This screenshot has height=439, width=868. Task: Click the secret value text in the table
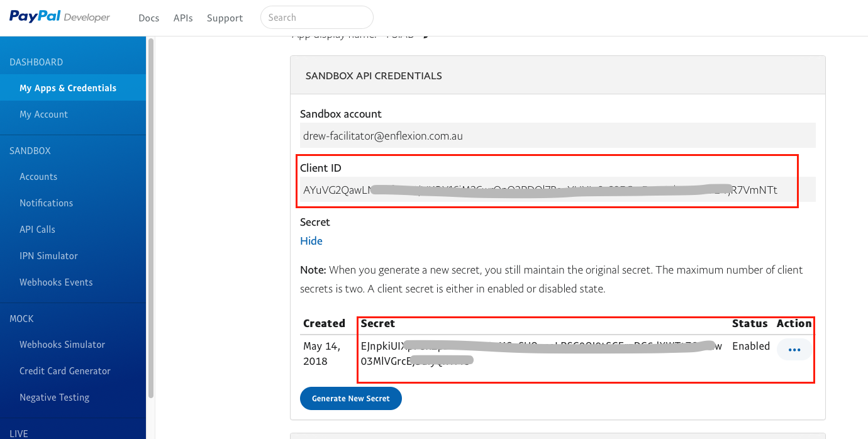click(x=542, y=353)
